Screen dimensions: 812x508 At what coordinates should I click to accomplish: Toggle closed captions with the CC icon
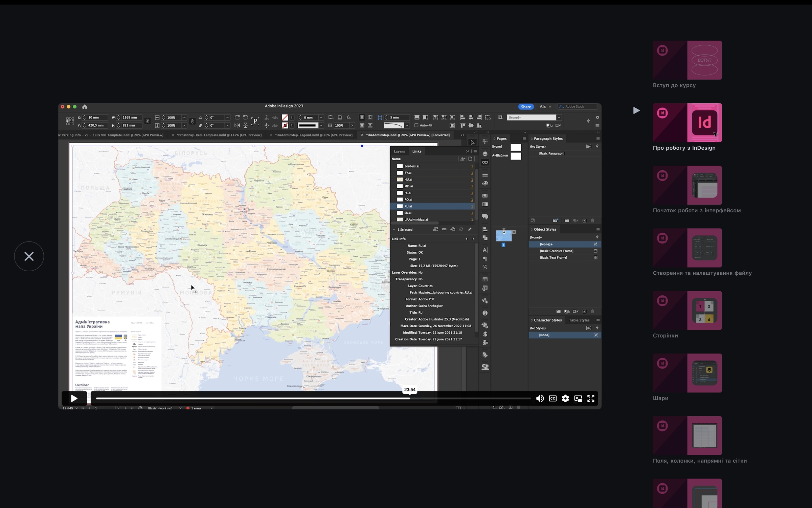tap(552, 399)
